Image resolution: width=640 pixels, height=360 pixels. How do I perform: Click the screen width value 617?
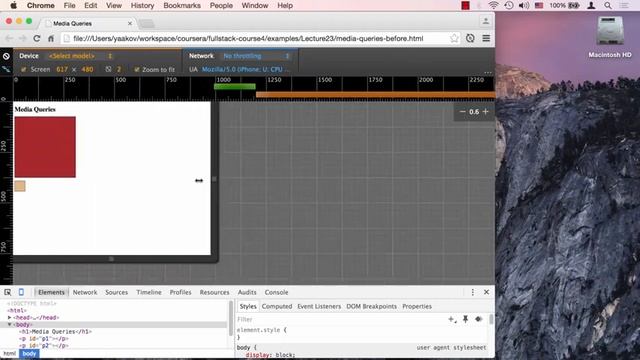click(62, 69)
